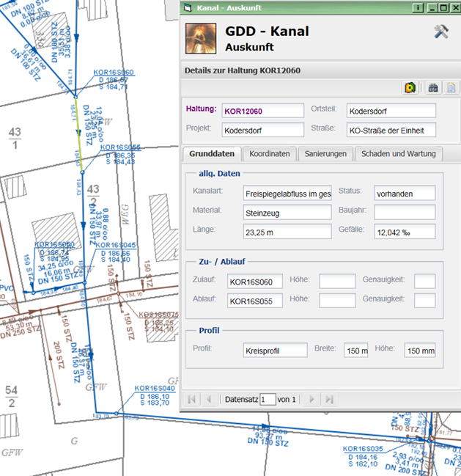
Task: Click the highlighted yellow-green pipe segment on map
Action: coord(78,133)
